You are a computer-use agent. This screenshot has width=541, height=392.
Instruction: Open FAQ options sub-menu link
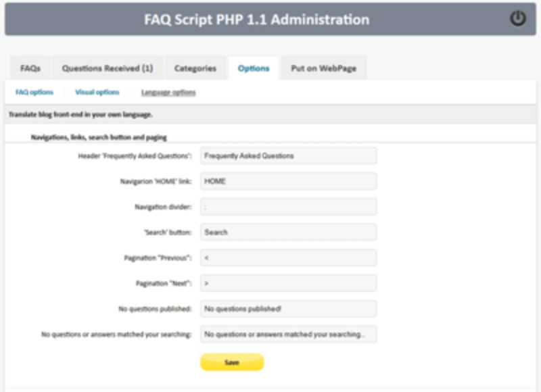(34, 92)
